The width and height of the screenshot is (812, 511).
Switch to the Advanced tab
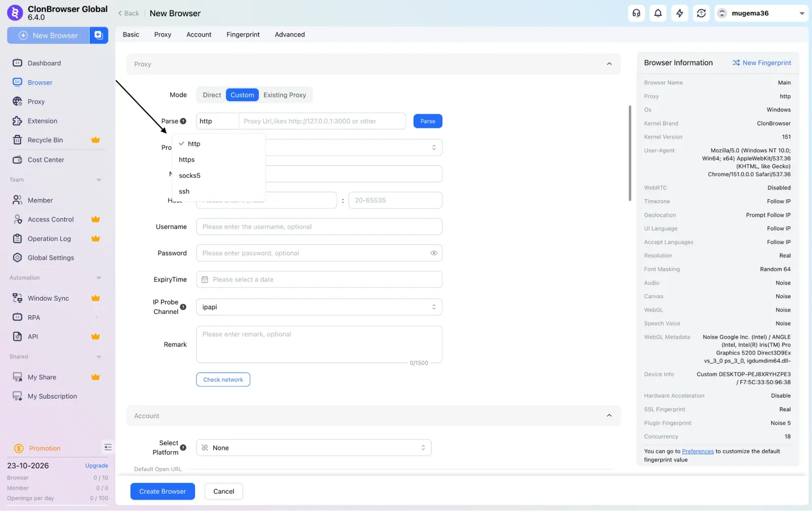point(290,35)
